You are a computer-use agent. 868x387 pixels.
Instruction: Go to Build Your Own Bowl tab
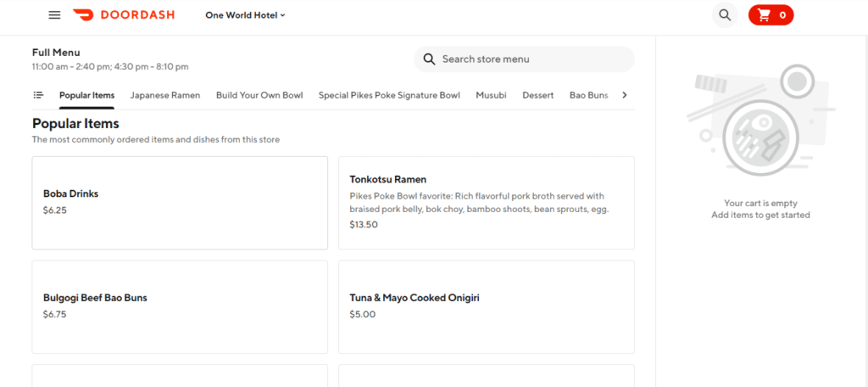(259, 95)
